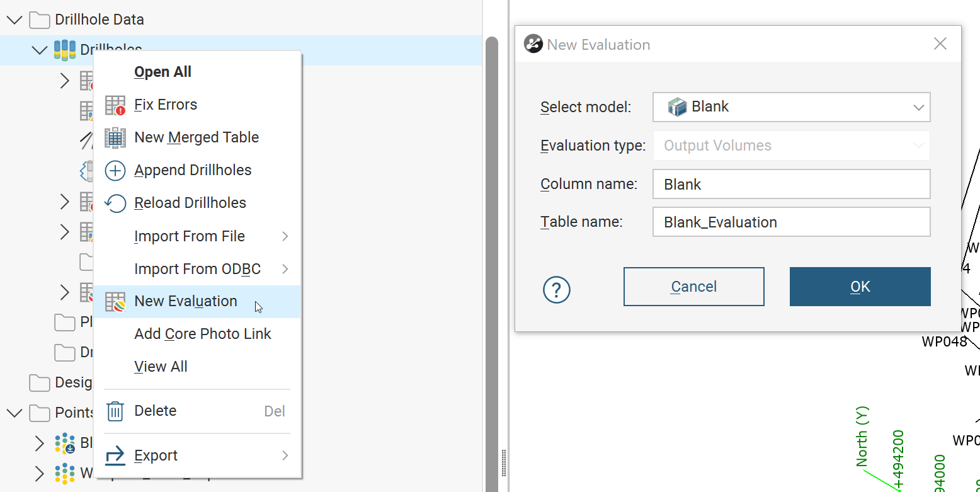Open the Export submenu arrow
The image size is (980, 492).
285,455
